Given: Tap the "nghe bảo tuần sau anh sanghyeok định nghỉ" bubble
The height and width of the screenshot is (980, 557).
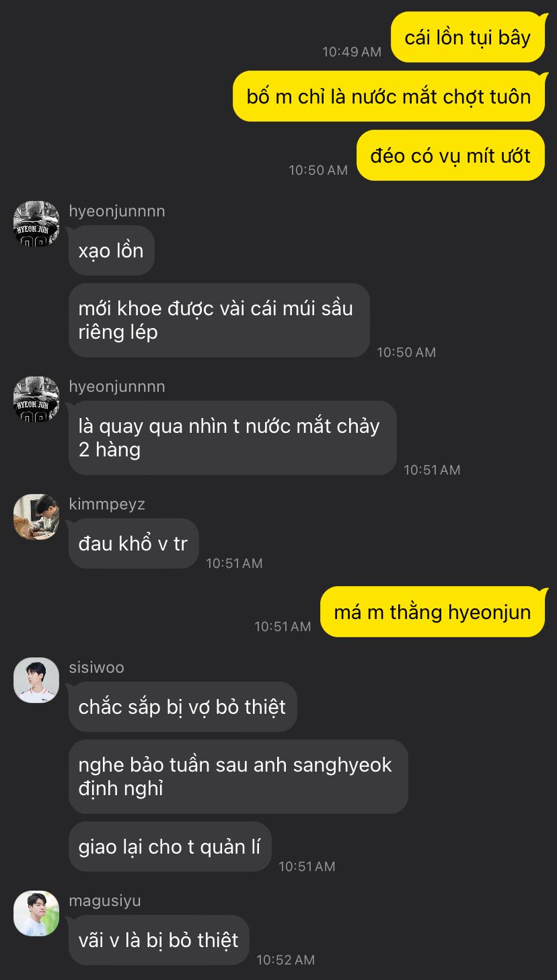Looking at the screenshot, I should (x=238, y=776).
